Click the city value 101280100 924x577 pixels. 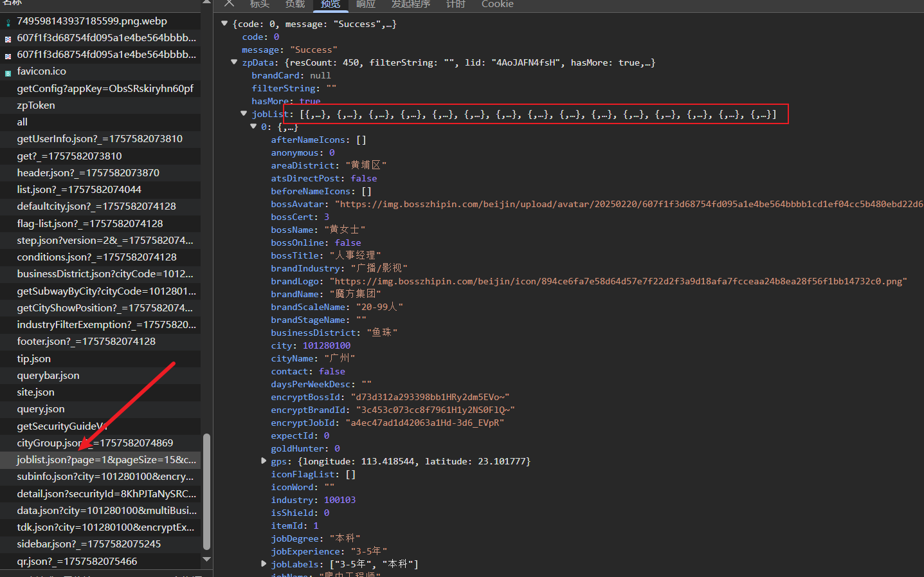pyautogui.click(x=327, y=345)
